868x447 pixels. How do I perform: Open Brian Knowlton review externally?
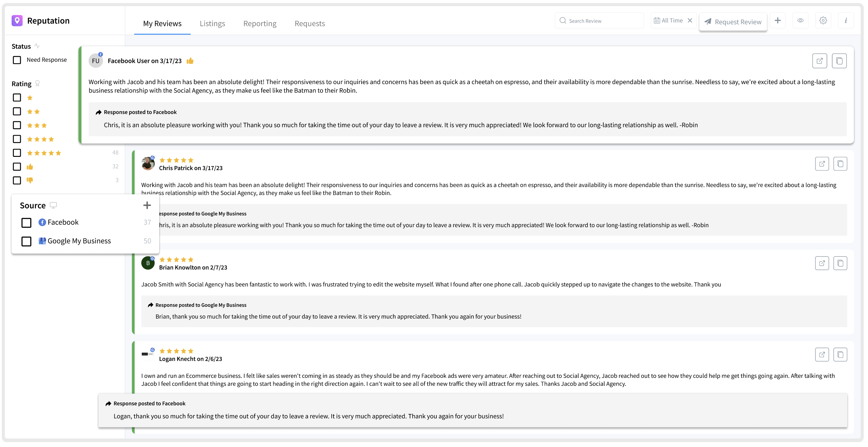coord(822,263)
